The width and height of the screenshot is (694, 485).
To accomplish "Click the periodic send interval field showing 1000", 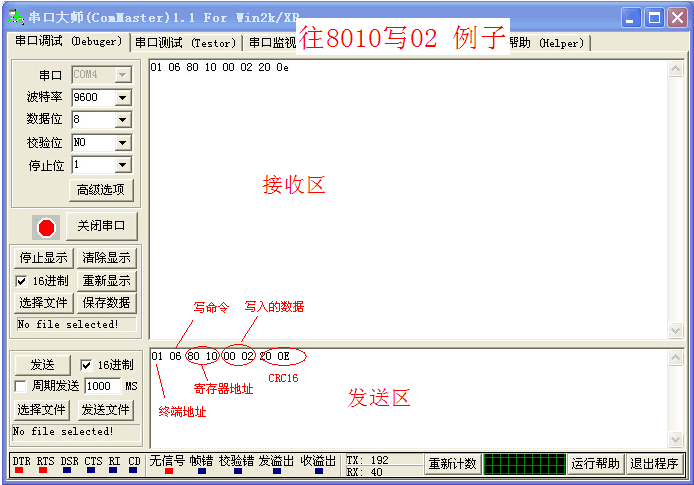I will pos(103,386).
